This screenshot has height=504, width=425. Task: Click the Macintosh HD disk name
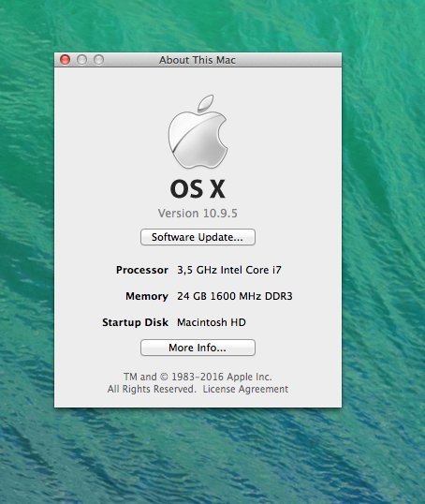tap(212, 322)
